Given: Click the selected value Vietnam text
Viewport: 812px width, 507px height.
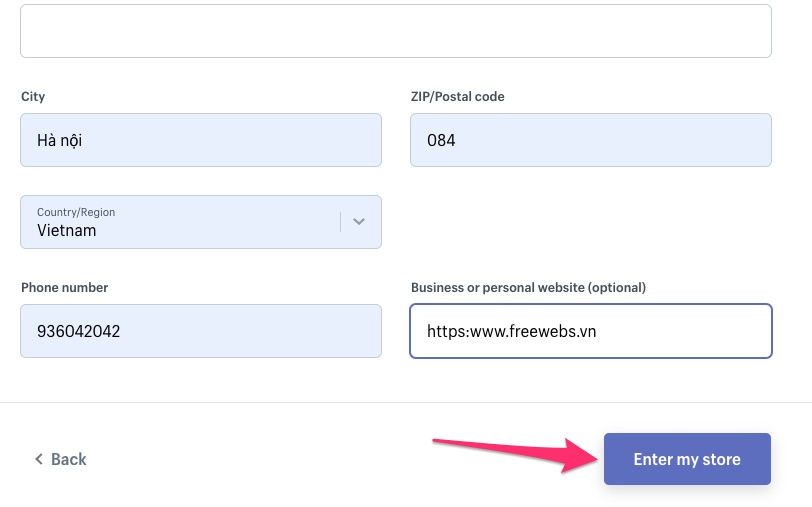Looking at the screenshot, I should click(66, 230).
